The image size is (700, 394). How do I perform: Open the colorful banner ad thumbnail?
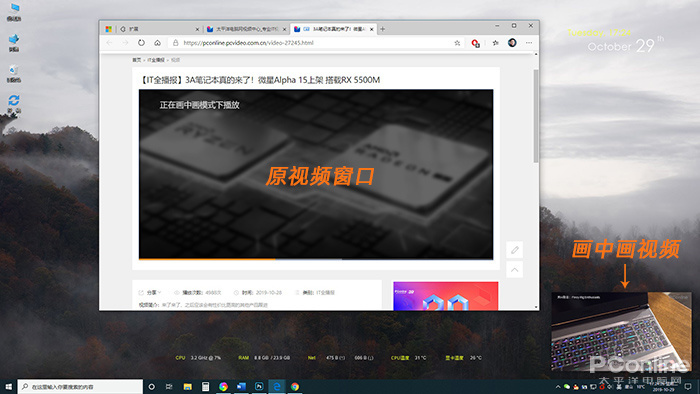(x=446, y=296)
